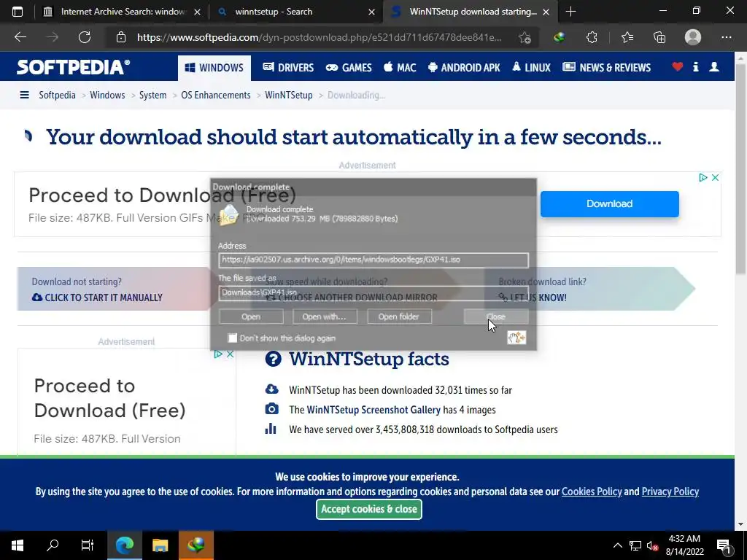Click the info icon in Softpedia header
The image size is (747, 560).
(x=695, y=67)
